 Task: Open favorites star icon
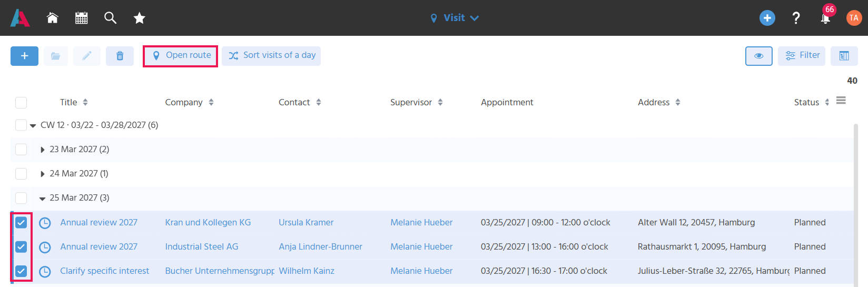click(x=139, y=18)
